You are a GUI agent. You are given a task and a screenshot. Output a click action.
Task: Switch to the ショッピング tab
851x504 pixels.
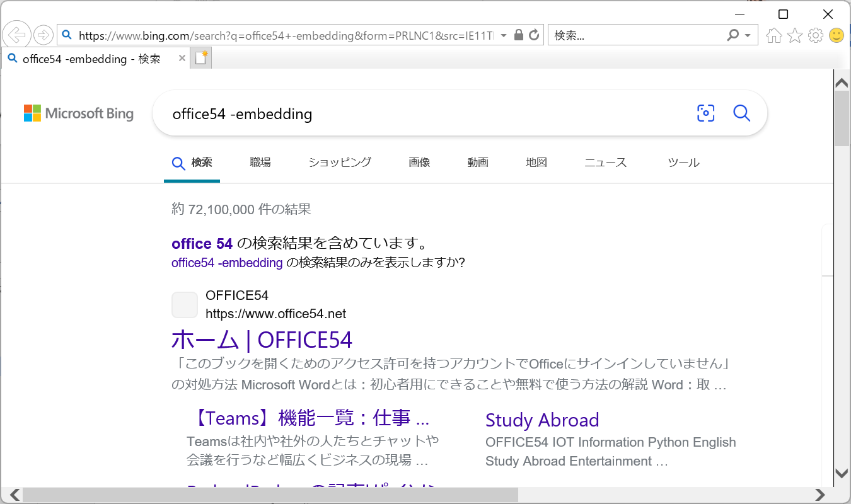click(x=340, y=163)
